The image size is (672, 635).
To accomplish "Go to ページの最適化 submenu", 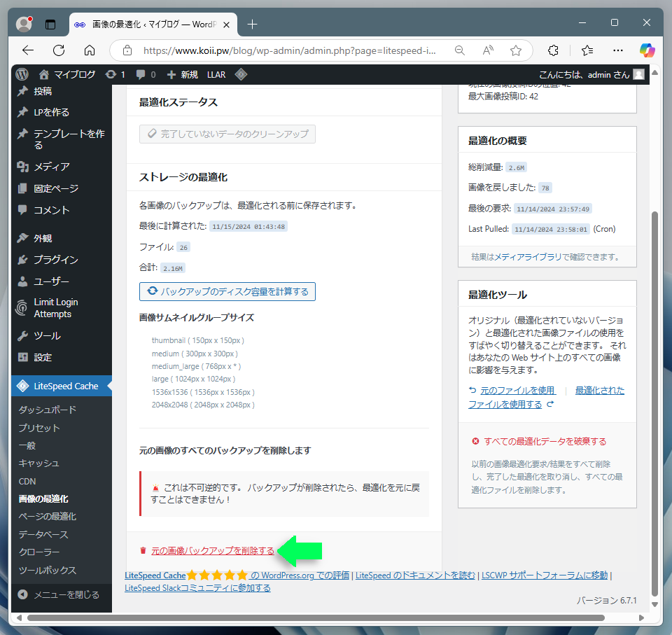I will [47, 517].
